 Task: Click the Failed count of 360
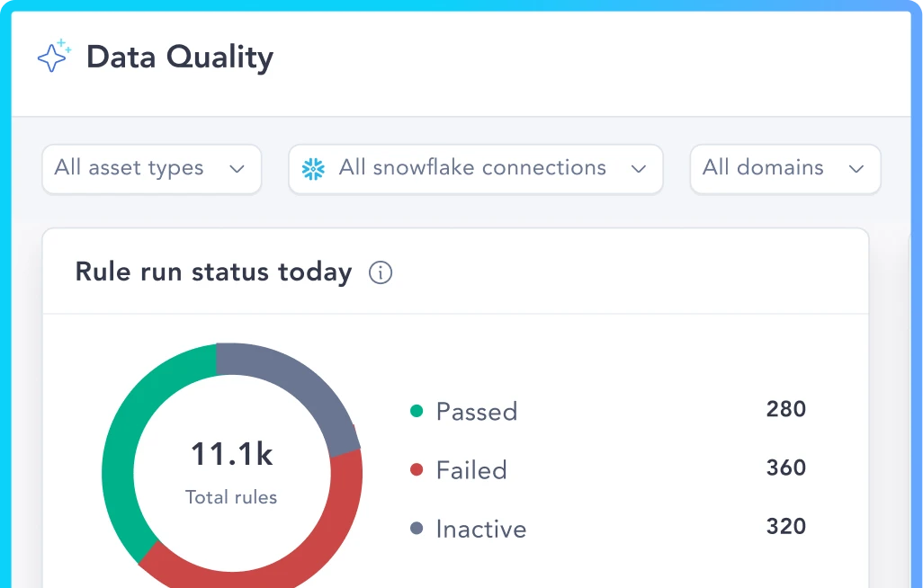click(785, 468)
